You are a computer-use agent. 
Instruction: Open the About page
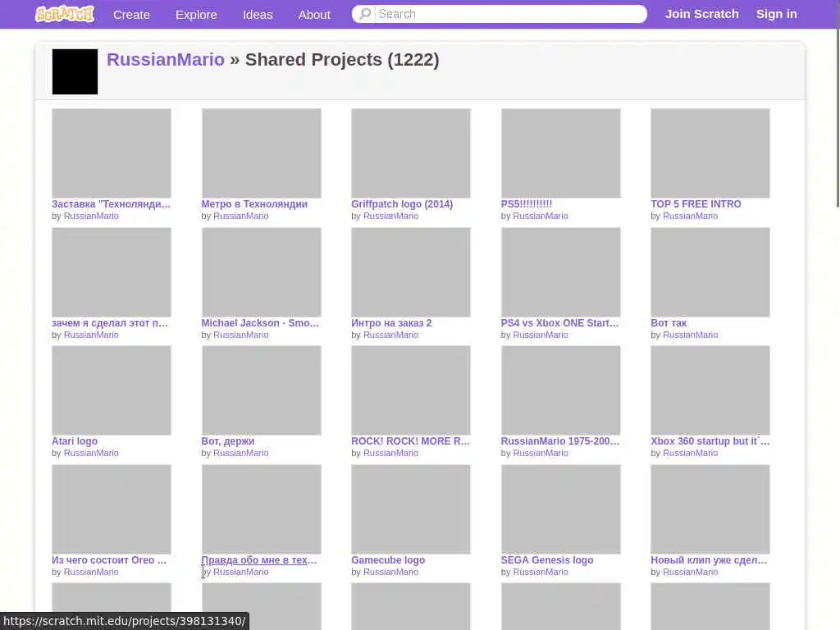click(314, 15)
